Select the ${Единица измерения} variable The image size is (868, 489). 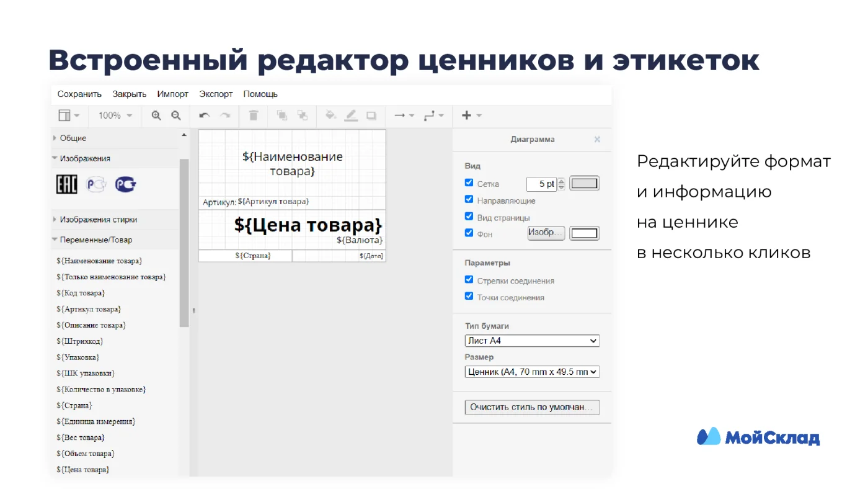96,421
